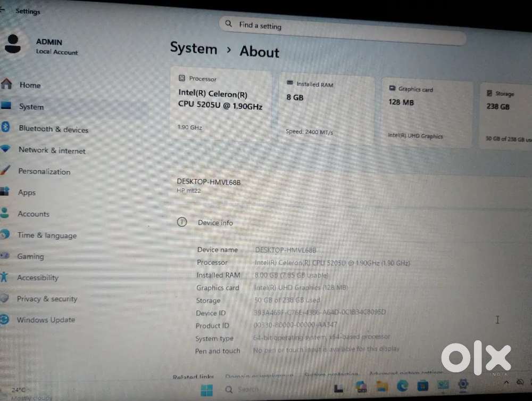Image resolution: width=532 pixels, height=401 pixels.
Task: Click the Find a setting search box
Action: [343, 31]
